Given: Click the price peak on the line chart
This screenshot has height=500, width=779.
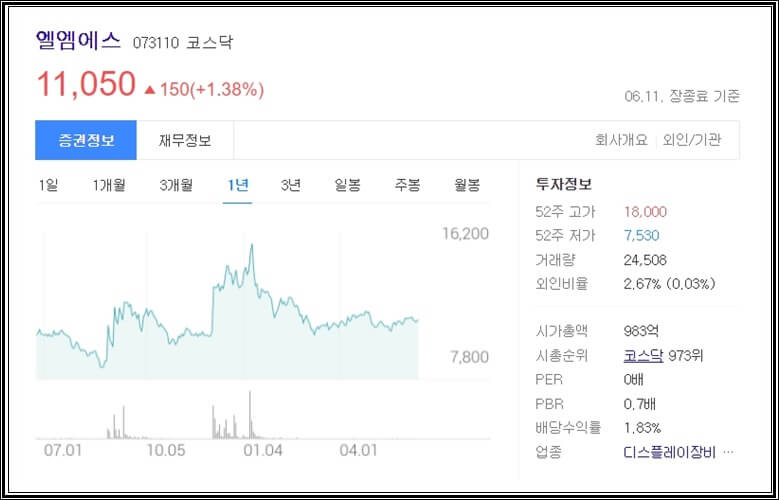Looking at the screenshot, I should point(252,245).
